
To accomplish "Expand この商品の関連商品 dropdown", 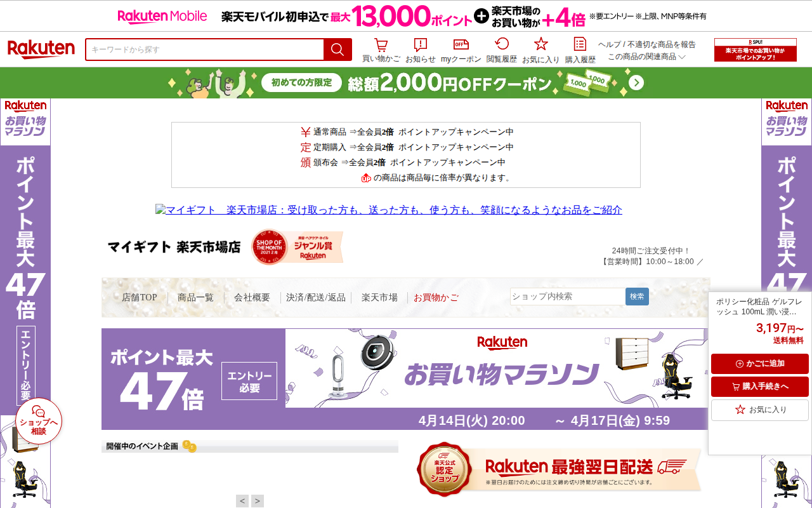I will (x=646, y=57).
